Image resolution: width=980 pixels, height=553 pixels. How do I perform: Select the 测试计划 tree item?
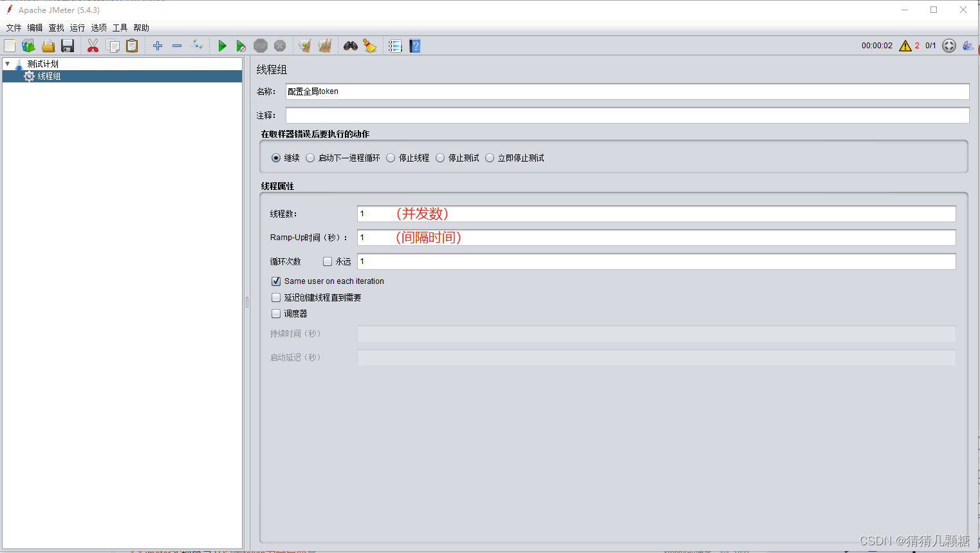[42, 64]
